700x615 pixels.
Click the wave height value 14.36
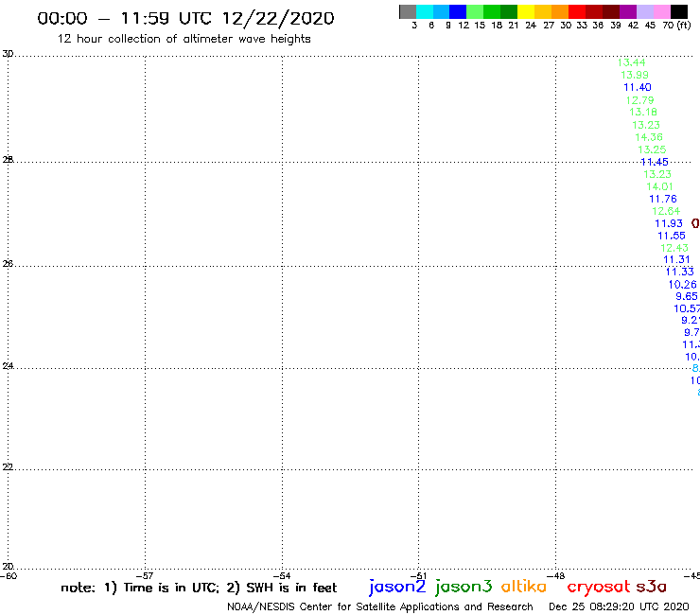(649, 137)
